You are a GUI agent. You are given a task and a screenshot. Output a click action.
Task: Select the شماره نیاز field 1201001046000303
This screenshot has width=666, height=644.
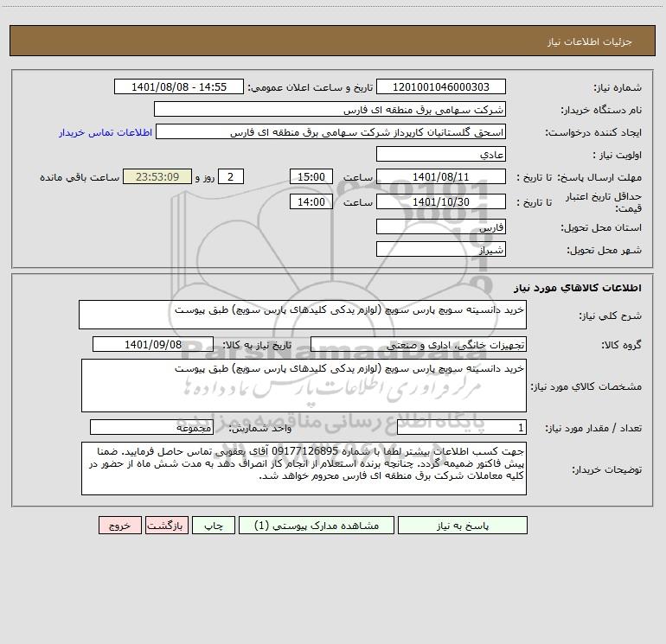point(441,87)
